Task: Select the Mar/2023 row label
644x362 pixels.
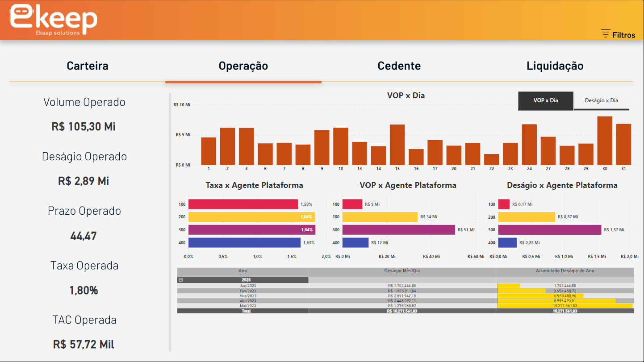Action: (248, 296)
